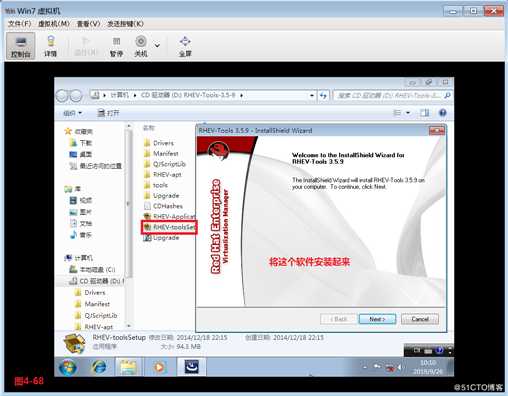508x396 pixels.
Task: Select the CDHashes file
Action: 163,206
